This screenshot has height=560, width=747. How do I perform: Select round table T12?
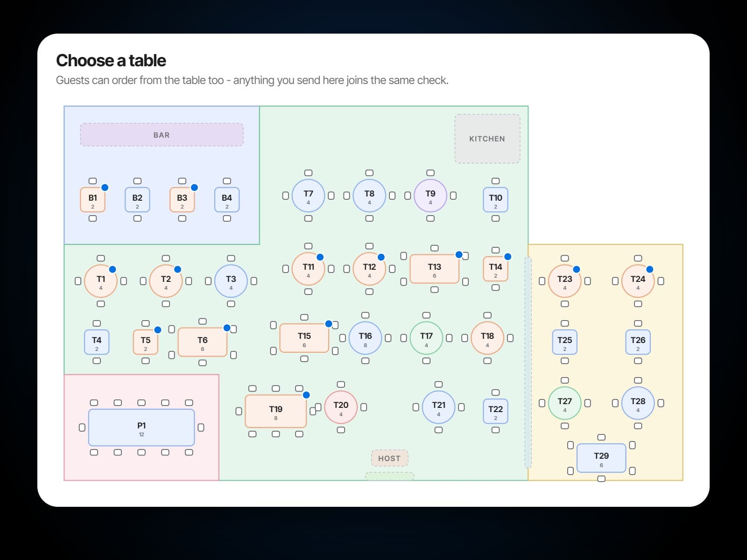(369, 269)
